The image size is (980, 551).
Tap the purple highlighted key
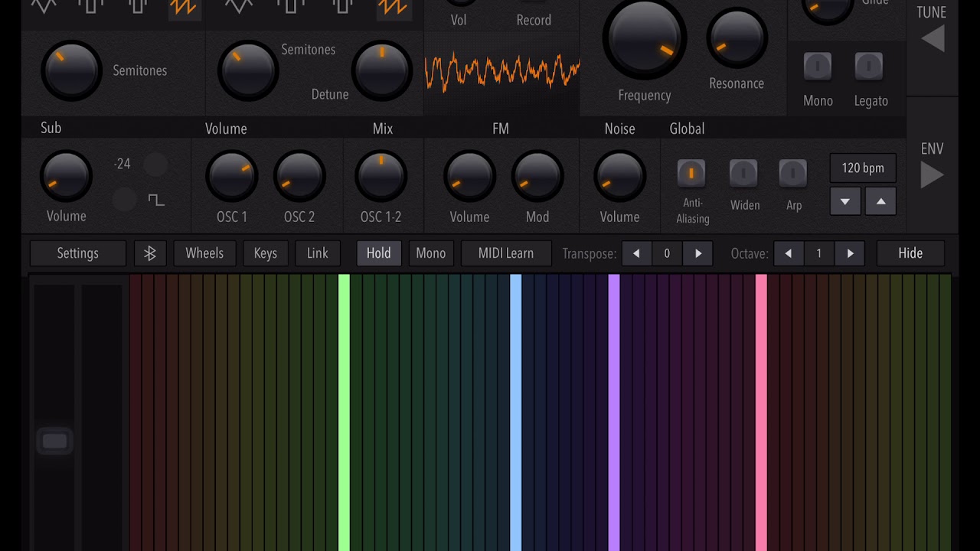click(614, 412)
